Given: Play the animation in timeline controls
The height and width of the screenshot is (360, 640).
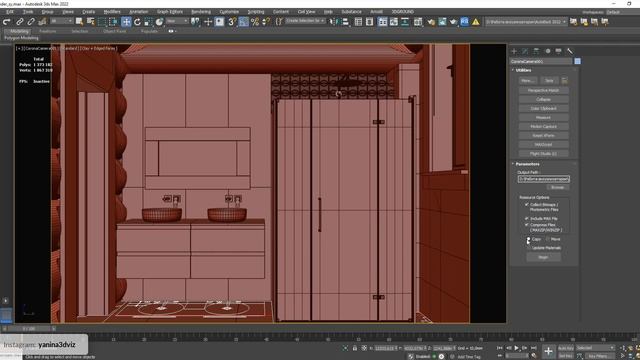Looking at the screenshot, I should click(x=516, y=348).
